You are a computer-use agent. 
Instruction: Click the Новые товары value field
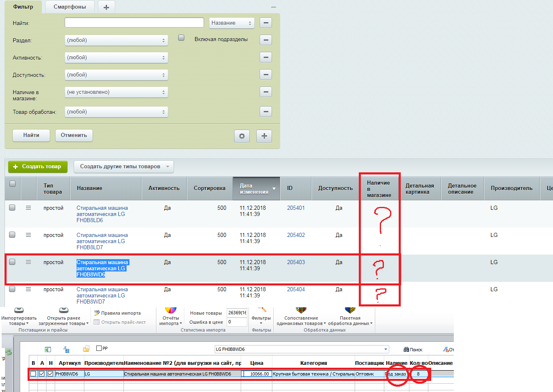click(237, 313)
